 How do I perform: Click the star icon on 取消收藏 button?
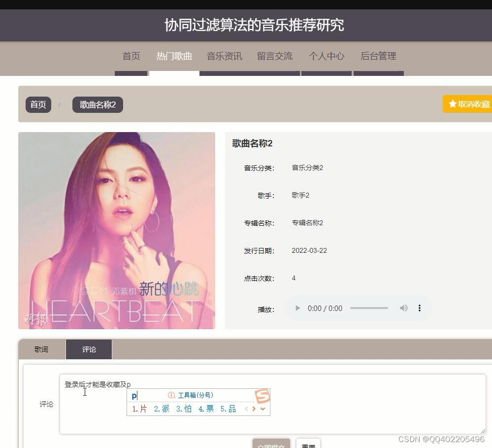click(453, 104)
